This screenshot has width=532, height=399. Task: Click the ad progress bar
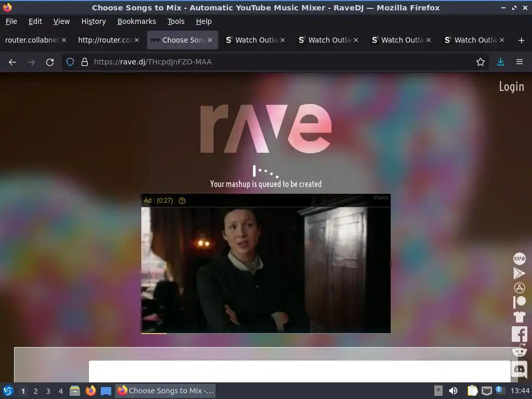point(265,334)
